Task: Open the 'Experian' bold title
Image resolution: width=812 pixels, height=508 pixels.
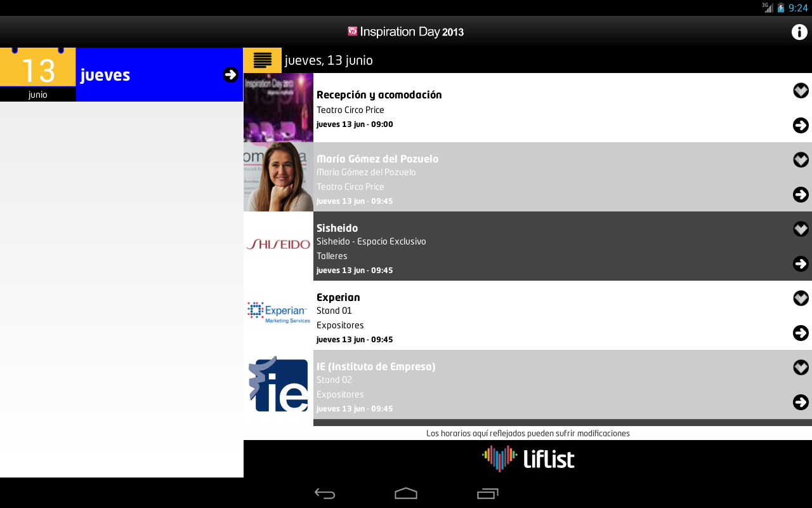Action: coord(338,297)
